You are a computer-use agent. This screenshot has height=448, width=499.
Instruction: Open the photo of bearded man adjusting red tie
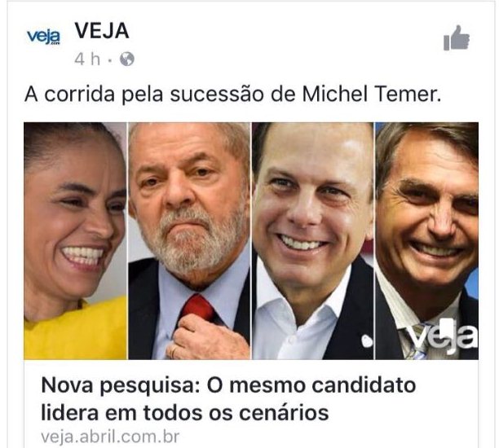189,240
